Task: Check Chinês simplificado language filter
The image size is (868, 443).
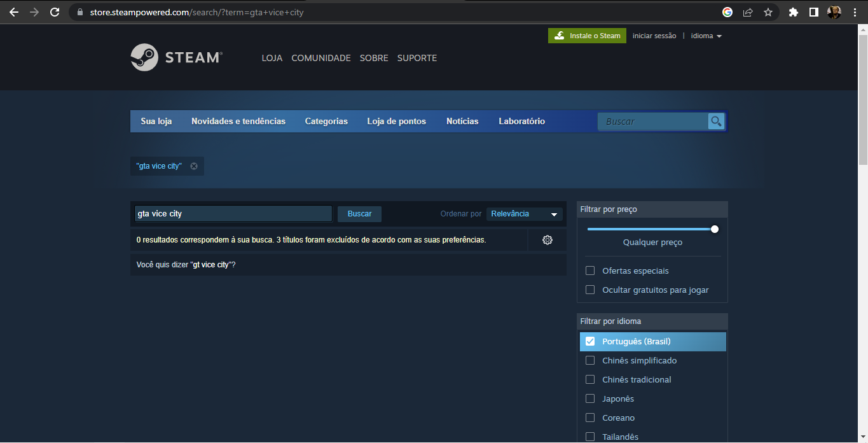Action: click(590, 360)
